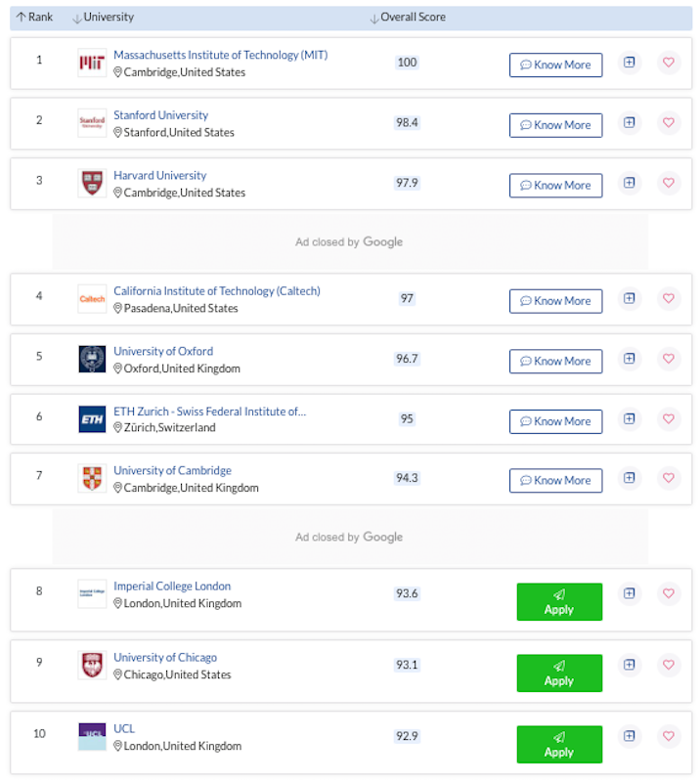Click Apply for Imperial College London
The height and width of the screenshot is (782, 700).
[x=559, y=602]
